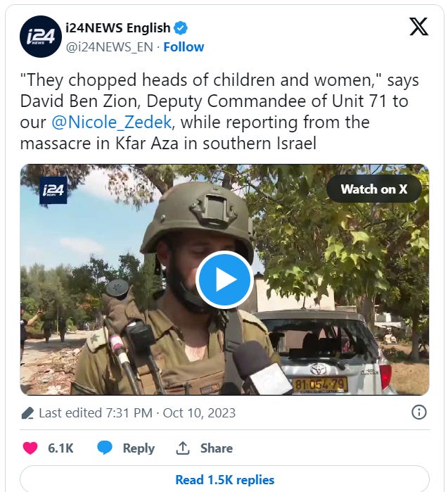Like the tweet with heart icon
Screen dimensions: 448x492
click(x=30, y=448)
